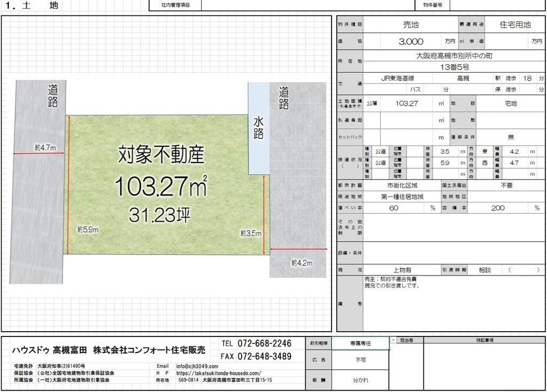The image size is (547, 392).
Task: Click the 水路 waterway shape
Action: (258, 128)
